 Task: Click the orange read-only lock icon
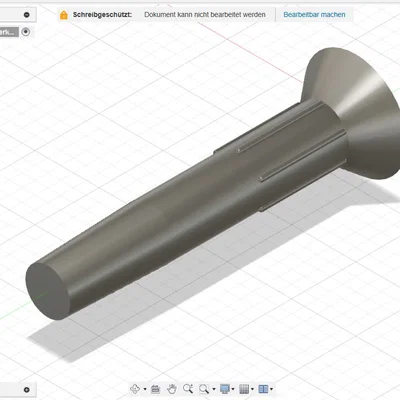click(x=64, y=15)
